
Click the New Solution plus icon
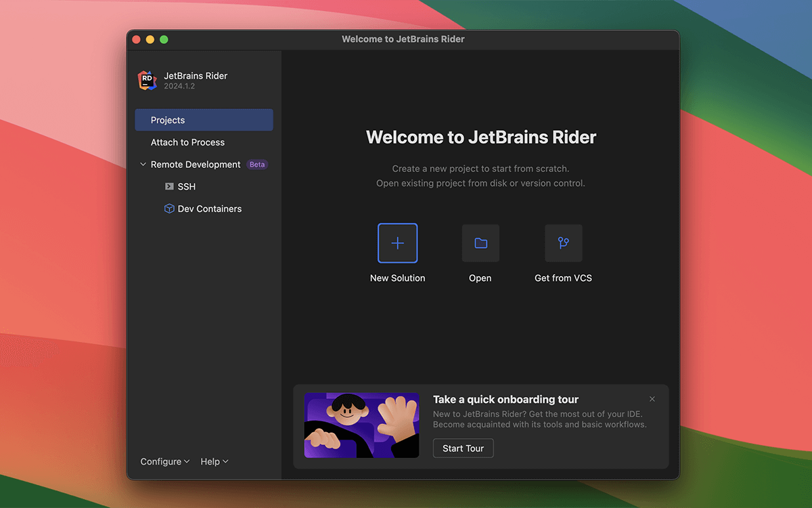(x=398, y=243)
